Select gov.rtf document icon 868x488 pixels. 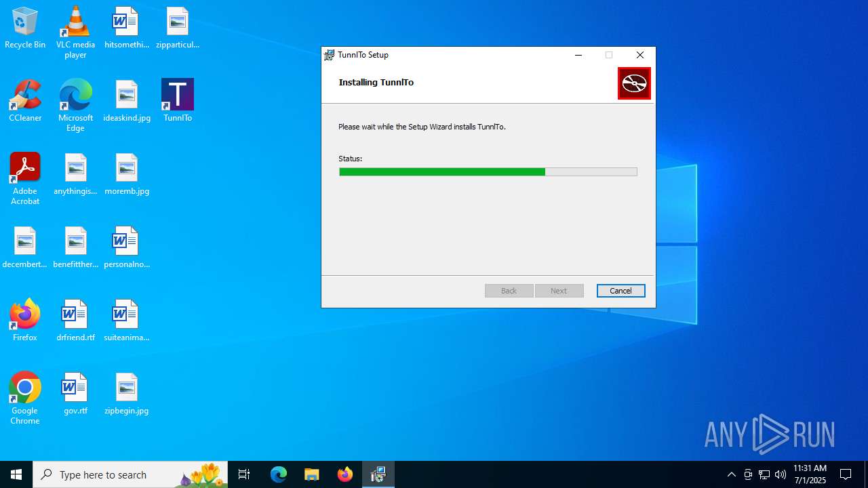75,394
